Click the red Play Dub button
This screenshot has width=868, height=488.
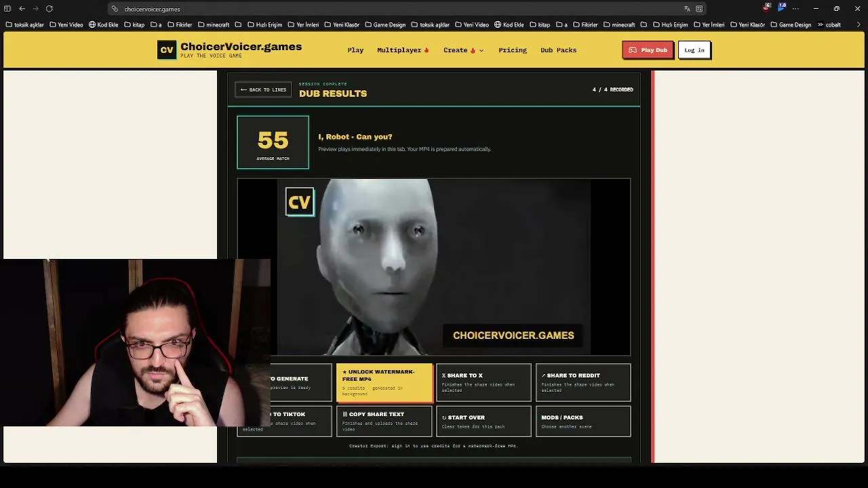click(x=648, y=50)
